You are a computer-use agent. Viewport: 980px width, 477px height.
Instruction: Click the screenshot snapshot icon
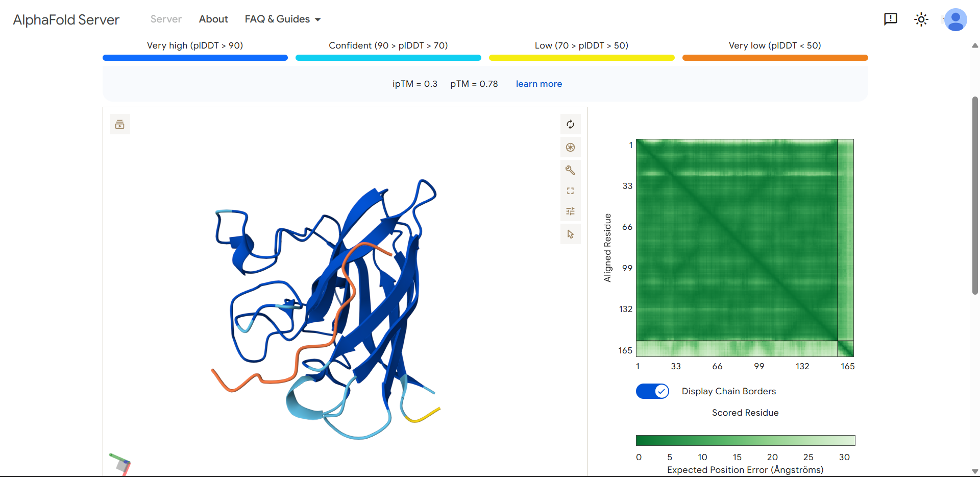coord(570,147)
